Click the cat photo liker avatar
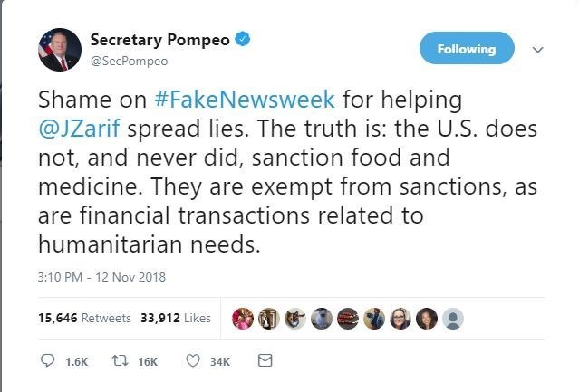The height and width of the screenshot is (392, 579). [x=296, y=318]
